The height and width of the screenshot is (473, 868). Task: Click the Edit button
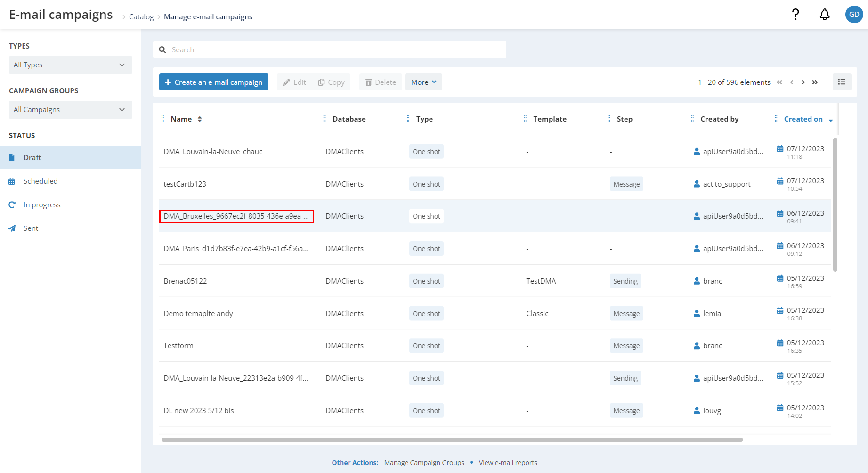click(x=294, y=82)
